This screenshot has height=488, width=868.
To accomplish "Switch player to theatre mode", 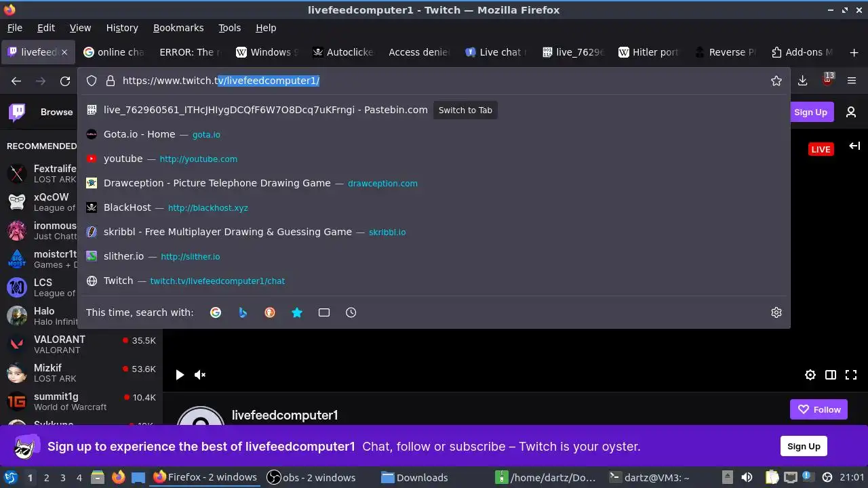I will (831, 375).
